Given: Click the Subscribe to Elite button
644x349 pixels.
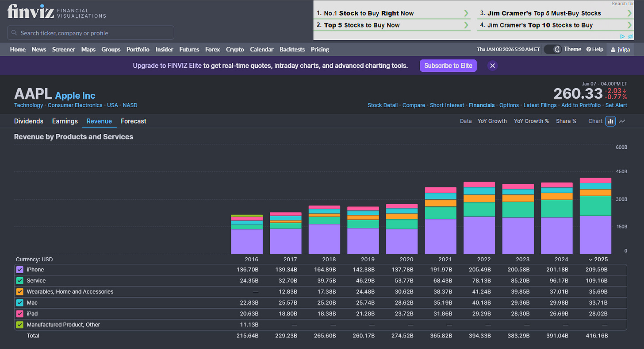Looking at the screenshot, I should [x=448, y=66].
